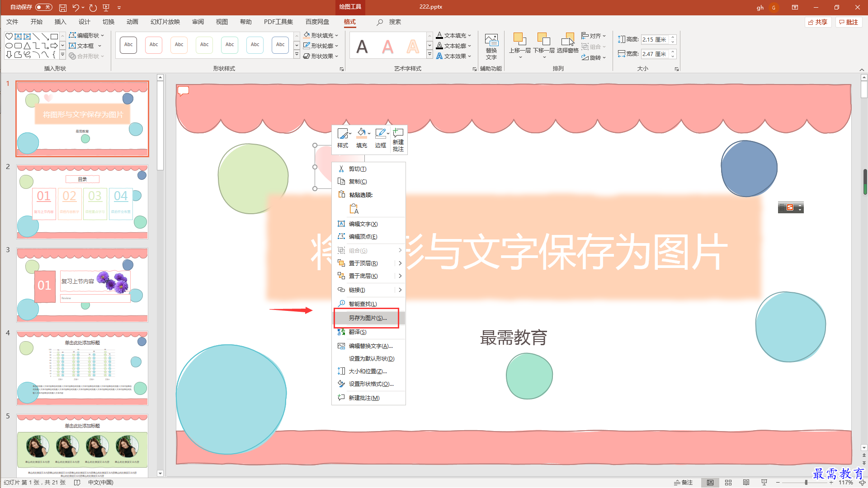Open the 形状填充 dropdown

(x=321, y=35)
